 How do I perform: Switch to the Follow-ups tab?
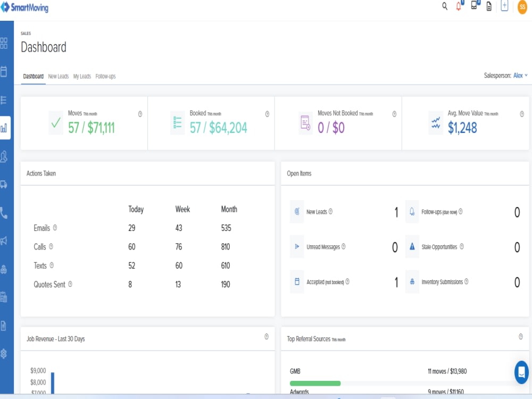[105, 76]
